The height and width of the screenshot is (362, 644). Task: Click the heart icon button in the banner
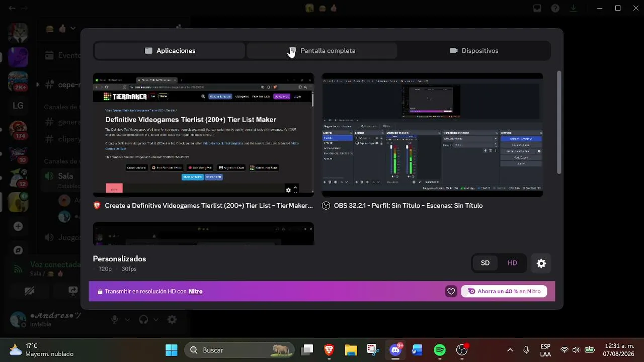pos(451,292)
